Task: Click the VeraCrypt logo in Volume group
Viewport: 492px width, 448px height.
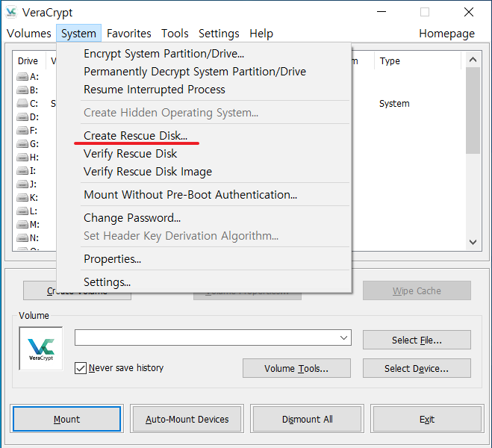Action: pyautogui.click(x=41, y=349)
